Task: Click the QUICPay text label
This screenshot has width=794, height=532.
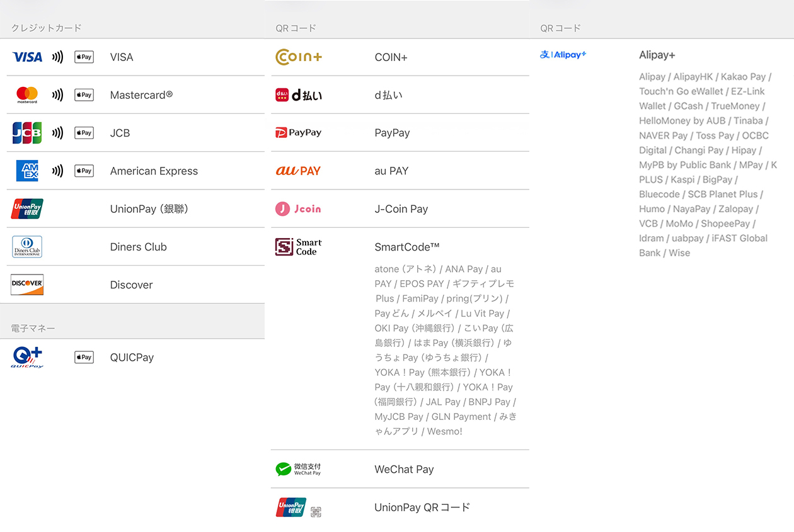Action: pos(132,358)
